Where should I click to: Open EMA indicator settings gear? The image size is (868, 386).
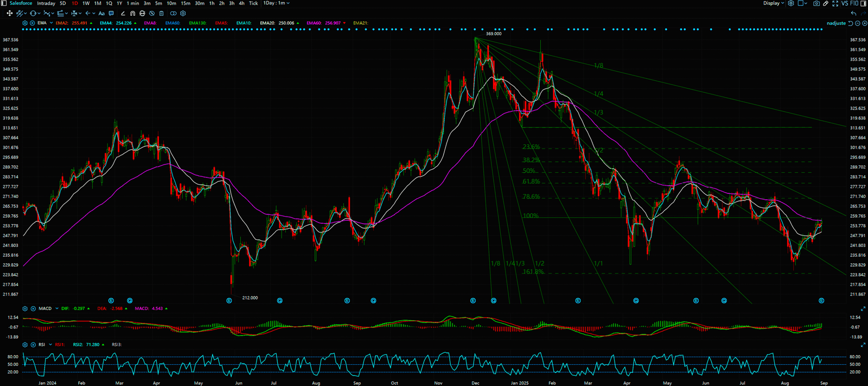[25, 23]
